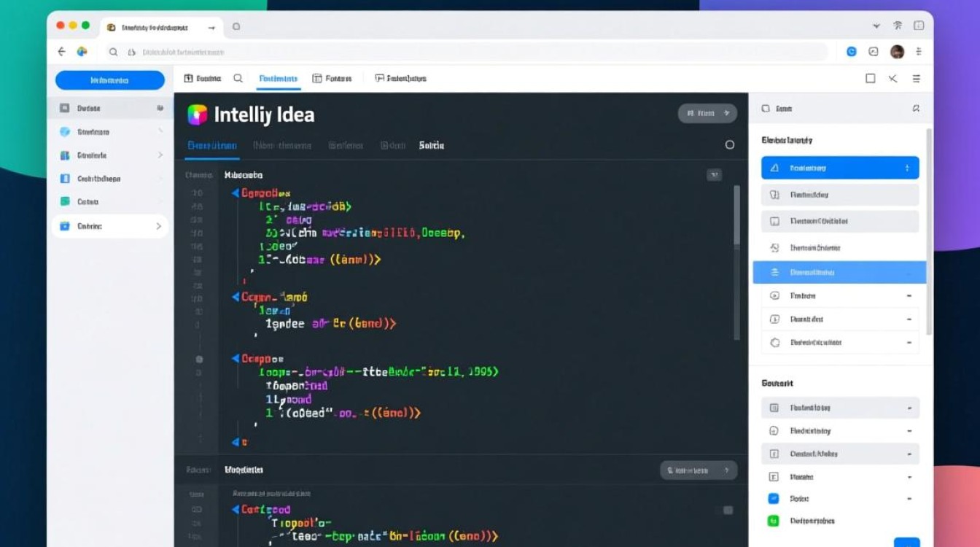Open search via the magnifier in the app toolbar
Viewport: 980px width, 547px height.
pyautogui.click(x=238, y=78)
